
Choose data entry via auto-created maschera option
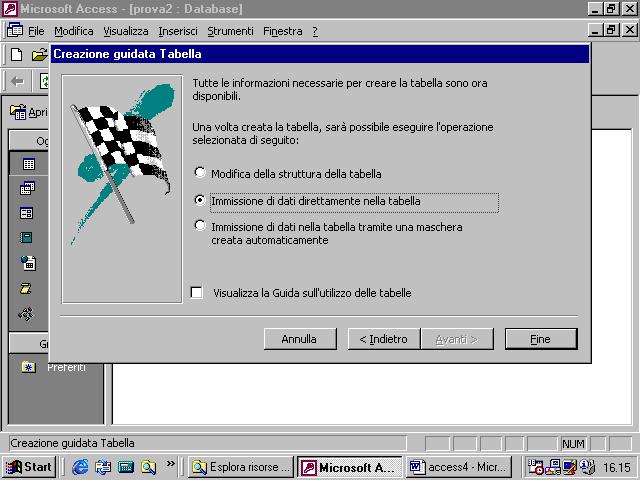click(329, 233)
